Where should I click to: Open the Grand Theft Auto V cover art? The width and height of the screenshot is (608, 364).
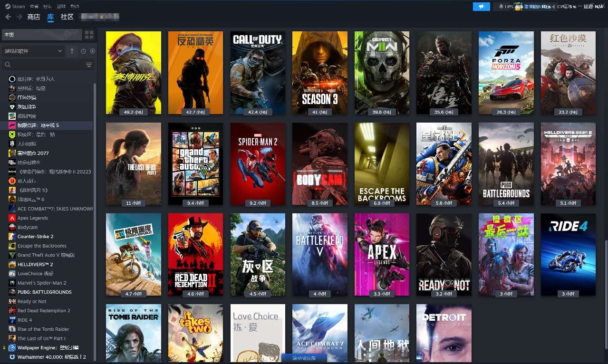pyautogui.click(x=195, y=164)
